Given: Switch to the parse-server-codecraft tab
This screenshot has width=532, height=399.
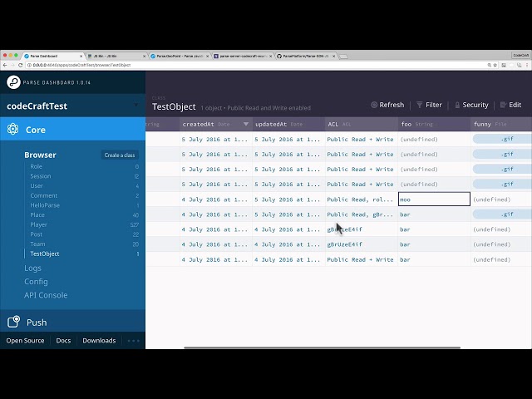Looking at the screenshot, I should (243, 56).
